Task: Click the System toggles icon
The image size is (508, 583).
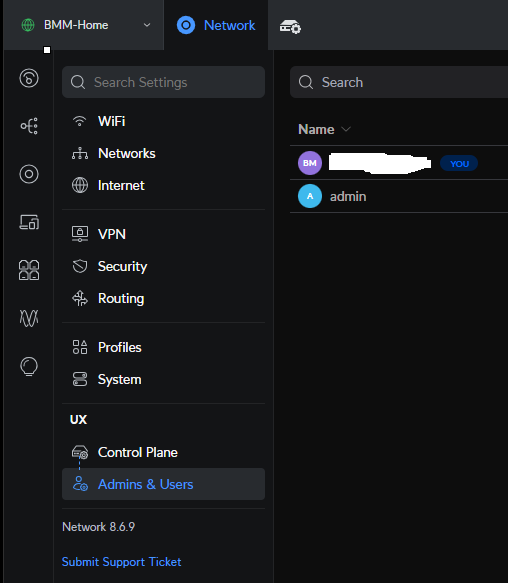Action: [80, 379]
